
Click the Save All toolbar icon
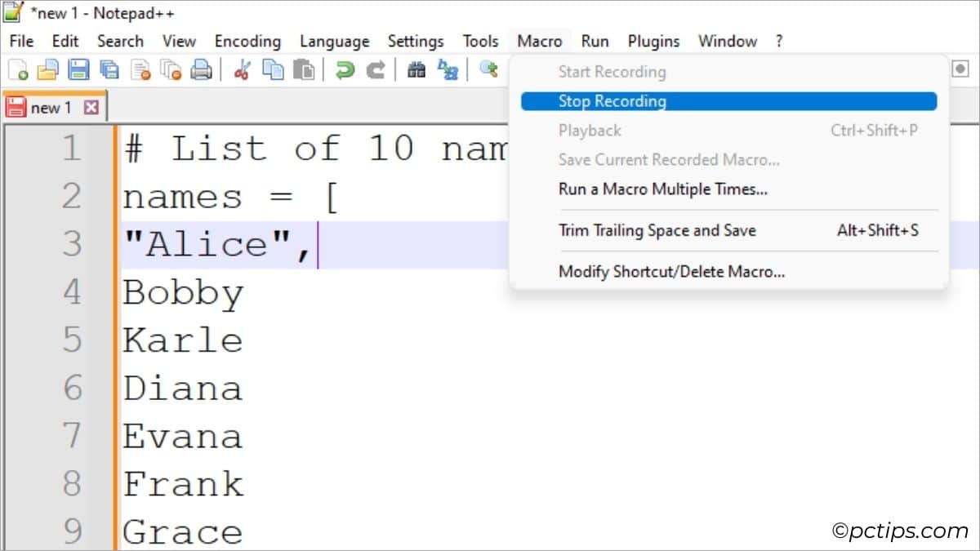(109, 70)
